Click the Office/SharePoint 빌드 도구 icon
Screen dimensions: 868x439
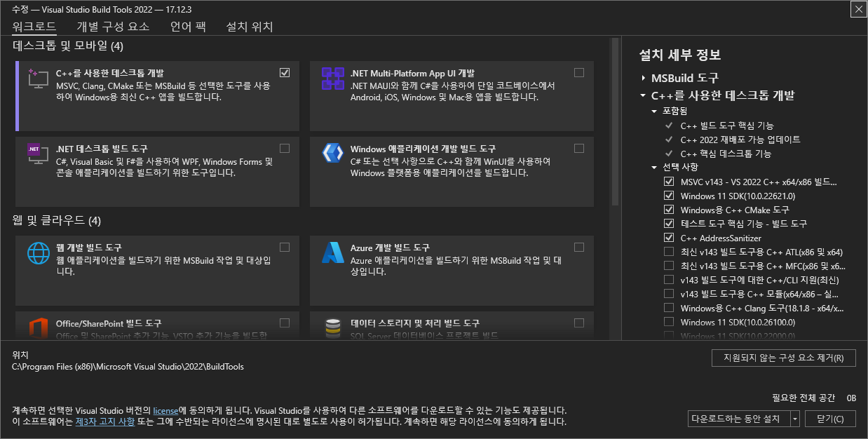(38, 328)
